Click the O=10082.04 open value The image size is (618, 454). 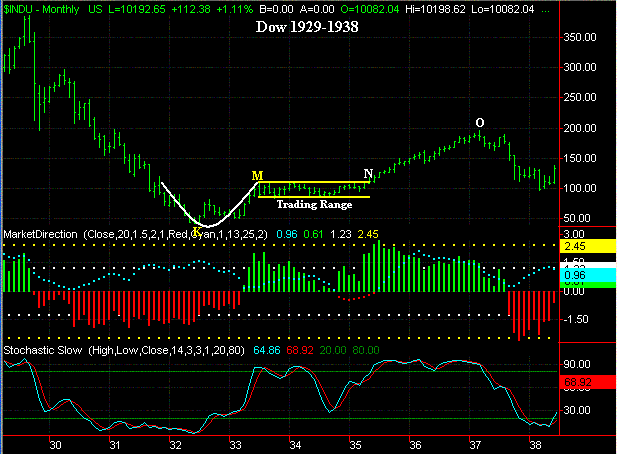coord(370,9)
